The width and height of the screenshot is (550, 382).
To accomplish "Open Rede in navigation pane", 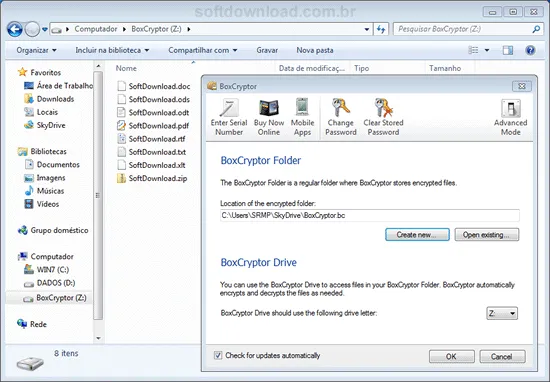I will click(x=32, y=324).
